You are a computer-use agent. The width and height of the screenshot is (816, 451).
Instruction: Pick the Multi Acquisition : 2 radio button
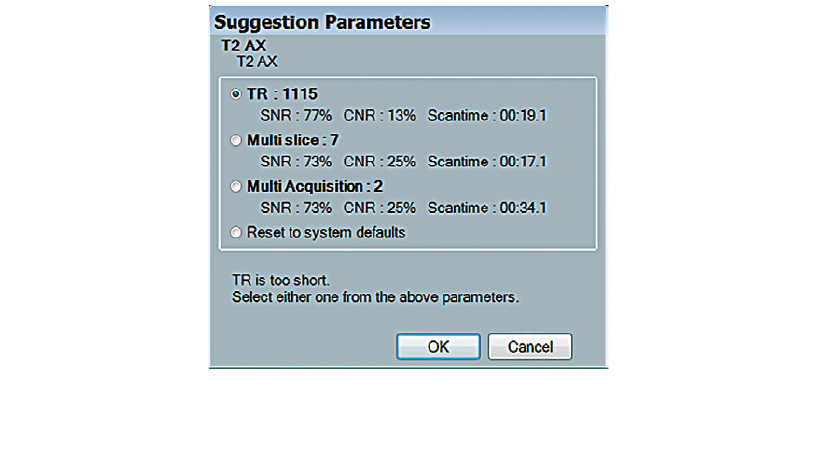point(236,187)
